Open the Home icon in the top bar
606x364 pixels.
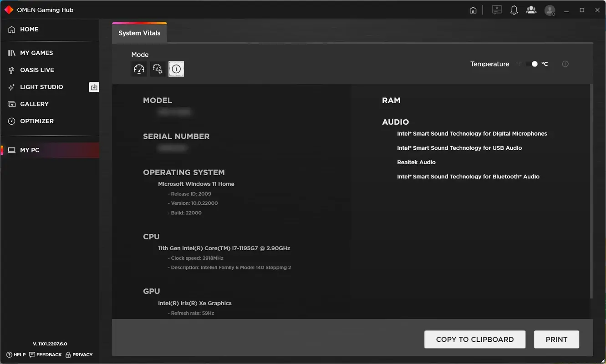point(473,10)
